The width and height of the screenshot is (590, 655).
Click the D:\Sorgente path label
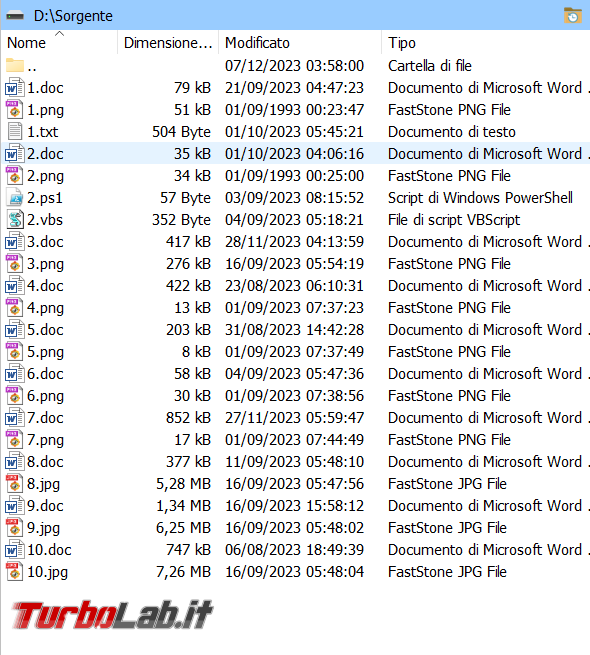pyautogui.click(x=73, y=16)
